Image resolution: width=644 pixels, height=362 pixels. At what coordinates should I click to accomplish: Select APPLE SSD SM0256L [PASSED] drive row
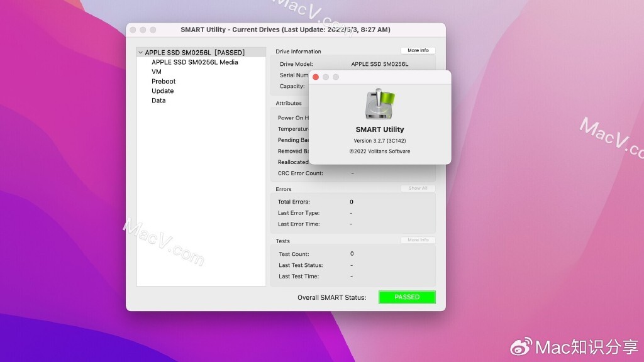click(x=201, y=53)
